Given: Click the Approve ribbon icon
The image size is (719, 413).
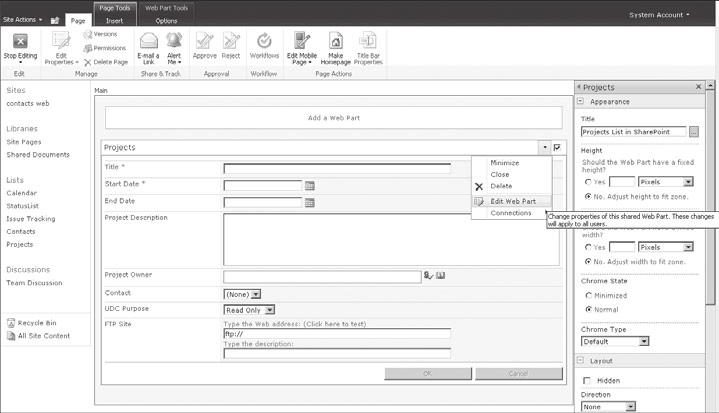Looking at the screenshot, I should click(x=205, y=41).
